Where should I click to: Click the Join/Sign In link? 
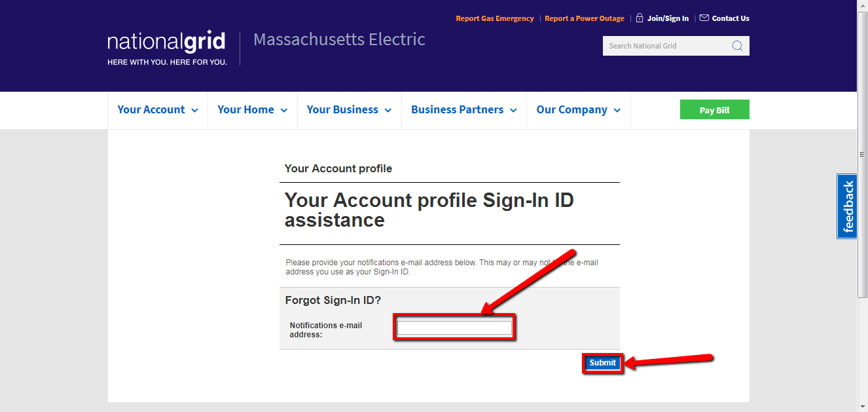[668, 18]
